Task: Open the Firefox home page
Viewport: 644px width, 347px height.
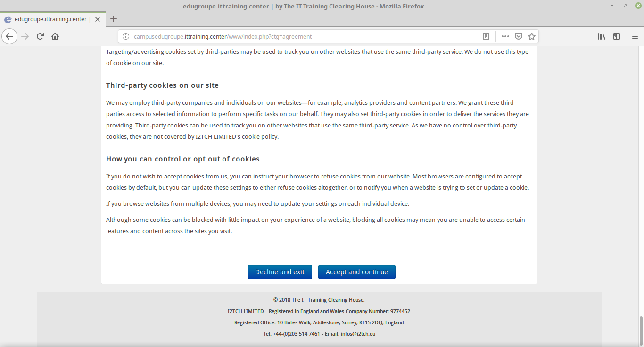Action: [x=55, y=36]
